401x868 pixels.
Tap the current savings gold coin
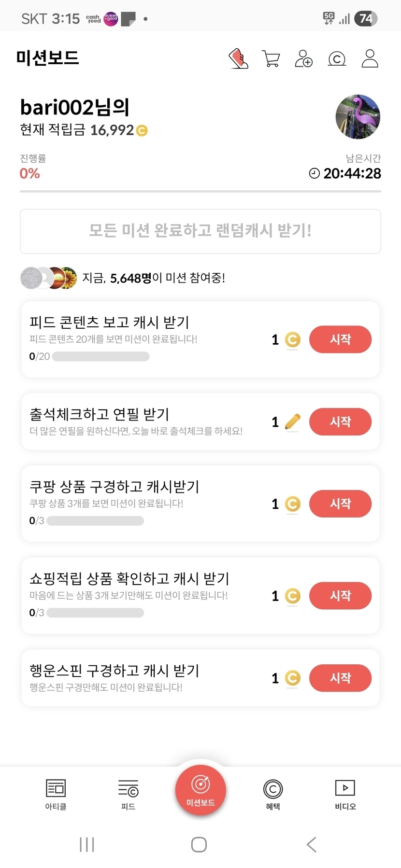tap(142, 130)
